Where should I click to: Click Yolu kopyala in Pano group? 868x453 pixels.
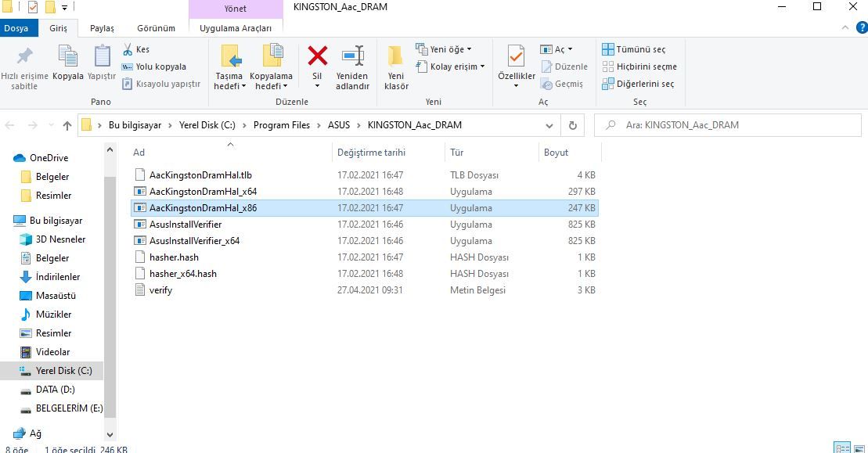point(154,67)
